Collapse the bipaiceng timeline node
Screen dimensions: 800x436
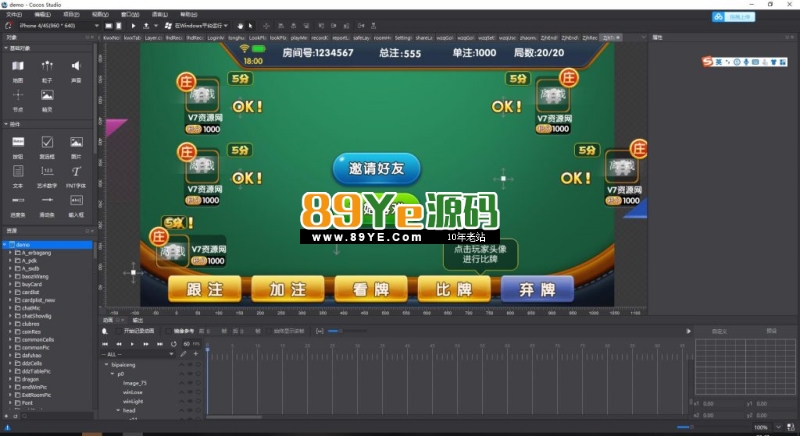click(x=107, y=365)
